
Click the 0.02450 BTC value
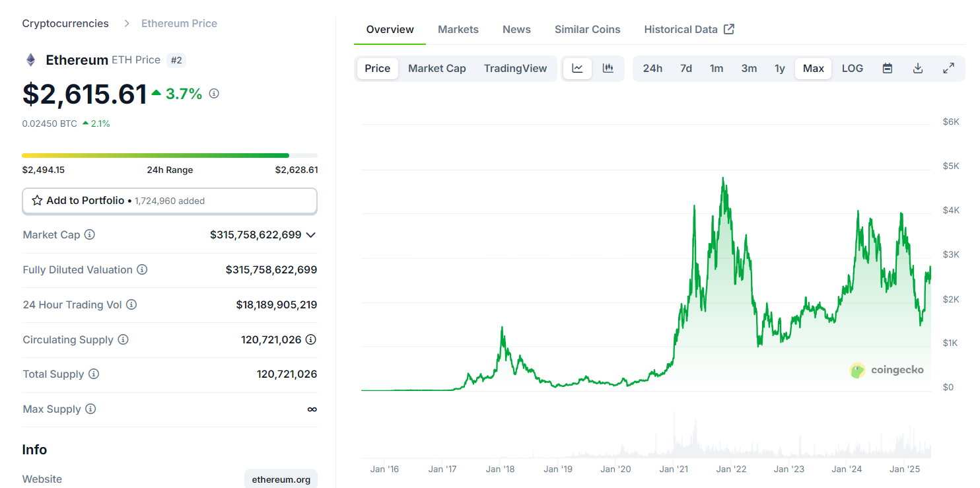tap(50, 123)
